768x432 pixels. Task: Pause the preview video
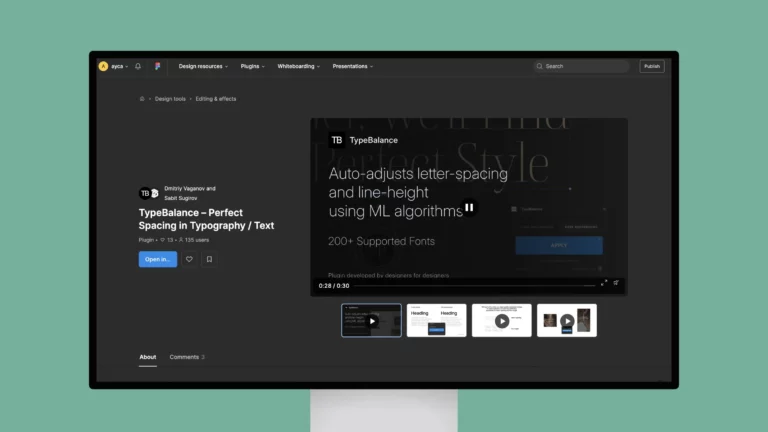(469, 208)
